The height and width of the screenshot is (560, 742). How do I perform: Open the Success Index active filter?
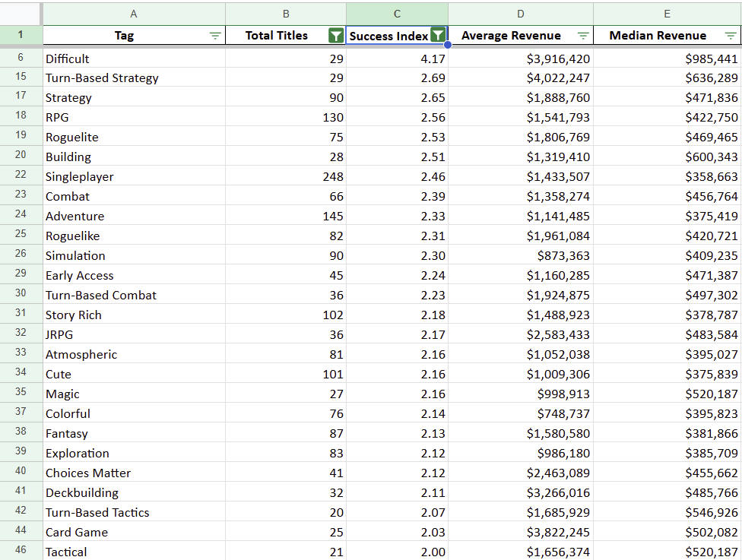click(438, 35)
